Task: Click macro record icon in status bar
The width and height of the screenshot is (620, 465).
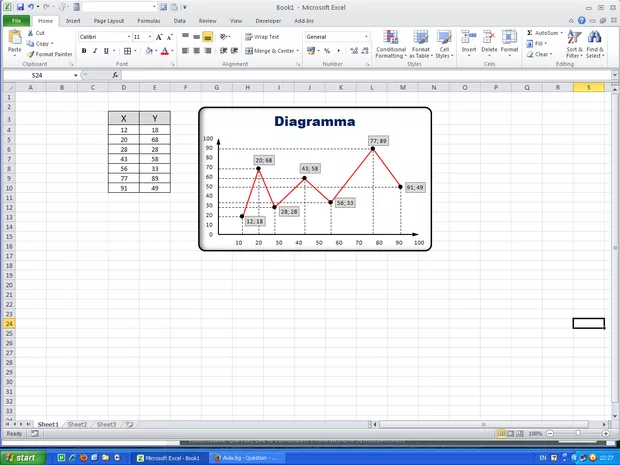Action: tap(34, 433)
